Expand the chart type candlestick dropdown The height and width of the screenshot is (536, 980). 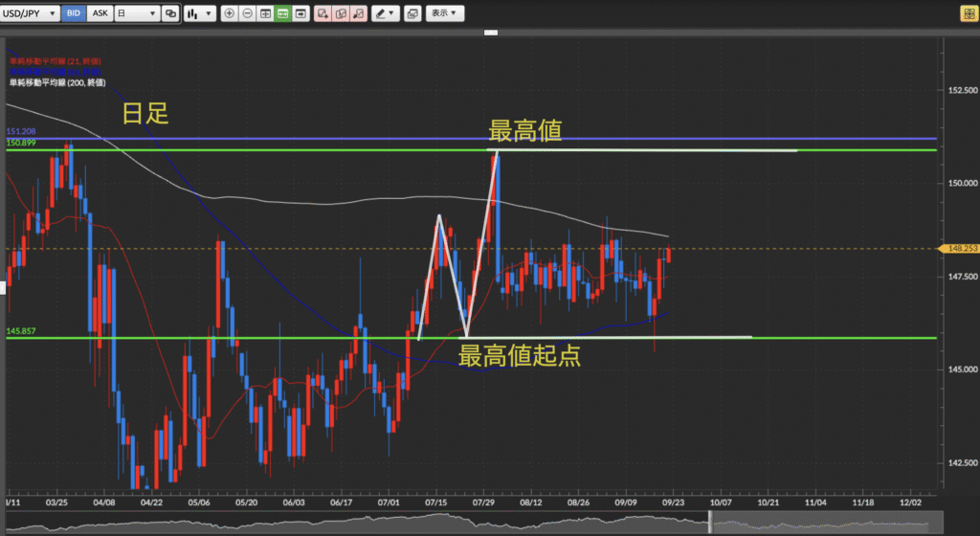coord(198,14)
